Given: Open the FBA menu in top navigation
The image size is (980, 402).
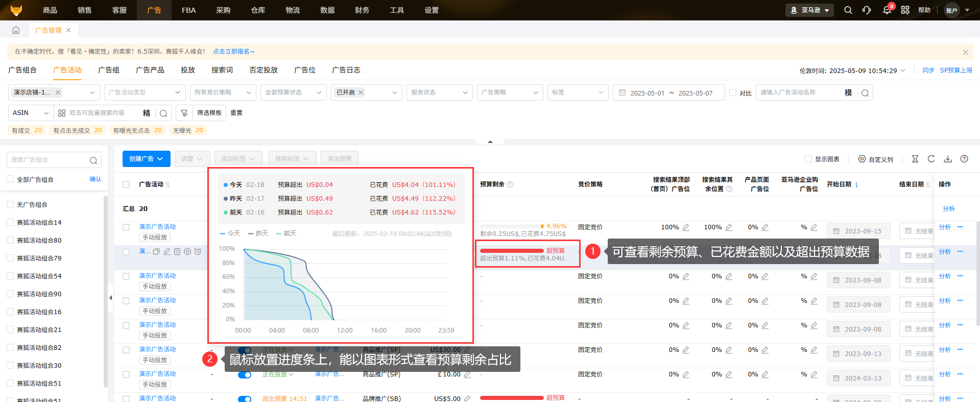Looking at the screenshot, I should click(x=188, y=10).
